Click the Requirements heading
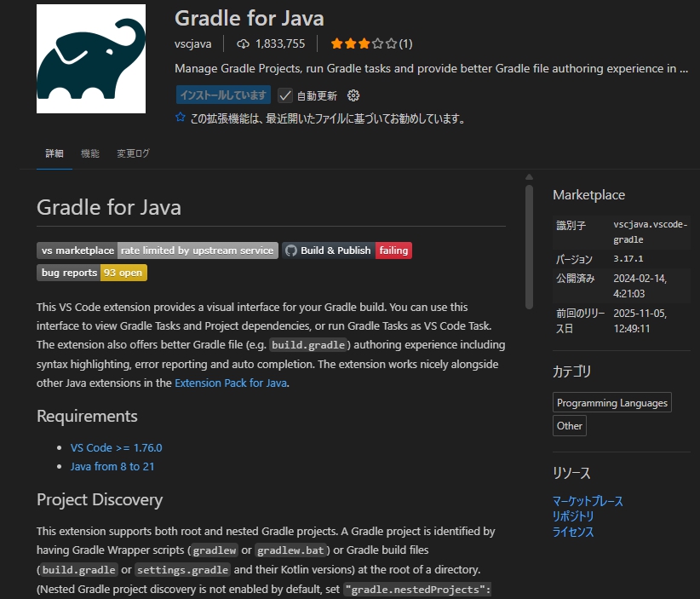 [87, 417]
